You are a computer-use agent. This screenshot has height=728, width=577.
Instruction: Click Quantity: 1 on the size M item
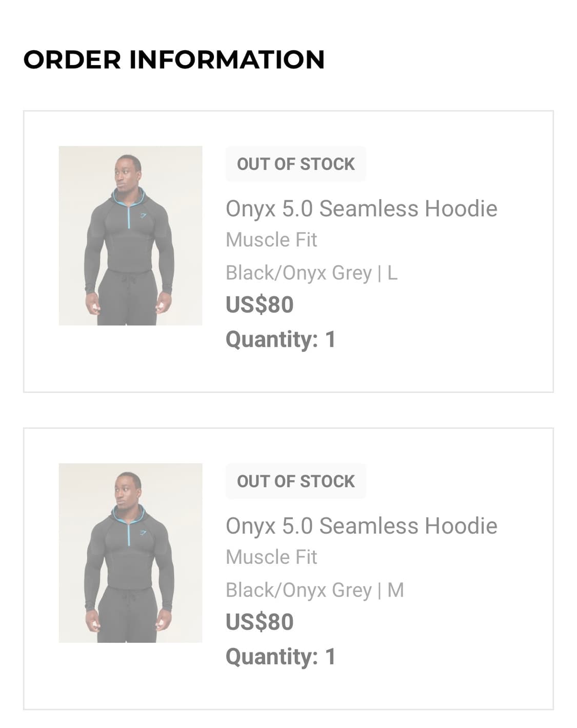[x=281, y=656]
